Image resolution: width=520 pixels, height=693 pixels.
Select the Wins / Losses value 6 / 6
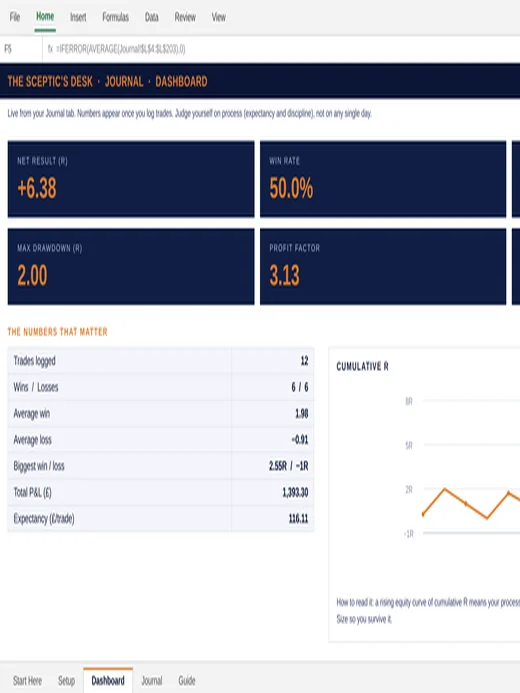pos(300,387)
